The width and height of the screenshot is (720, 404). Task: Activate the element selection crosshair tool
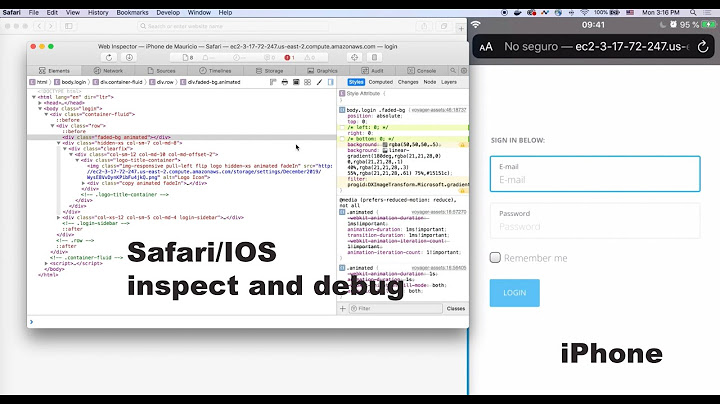click(x=354, y=57)
